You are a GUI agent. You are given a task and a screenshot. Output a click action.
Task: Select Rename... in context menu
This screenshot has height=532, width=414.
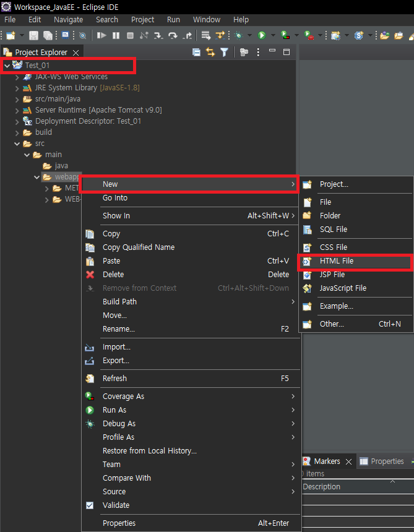(191, 328)
